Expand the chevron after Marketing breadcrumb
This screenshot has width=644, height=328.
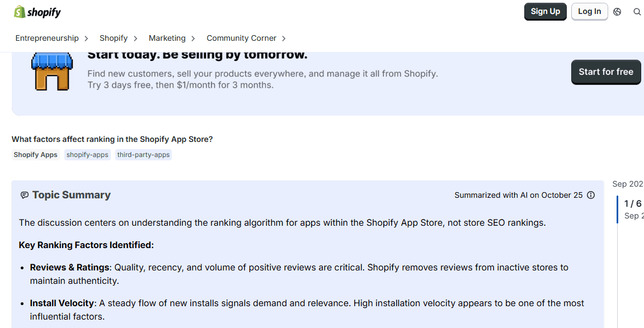coord(192,38)
